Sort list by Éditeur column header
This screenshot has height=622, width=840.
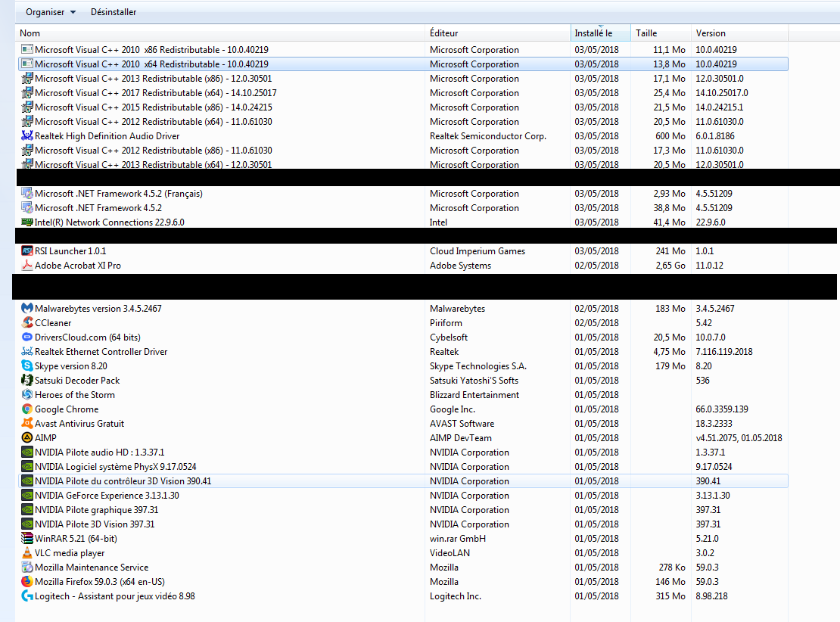click(498, 33)
